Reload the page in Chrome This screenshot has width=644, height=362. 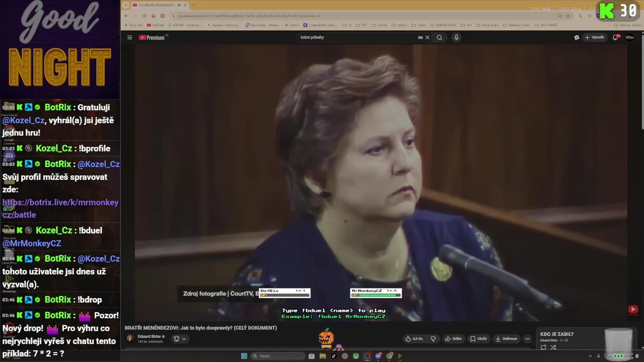[144, 16]
